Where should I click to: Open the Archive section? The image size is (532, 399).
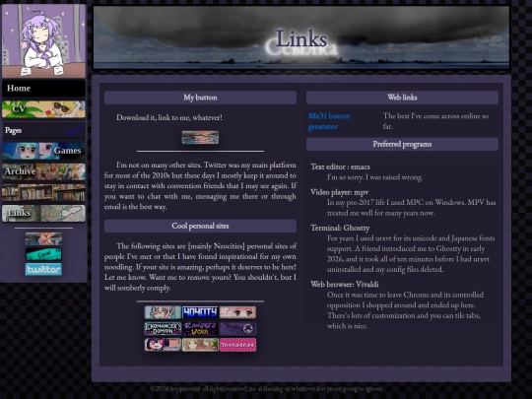point(43,171)
